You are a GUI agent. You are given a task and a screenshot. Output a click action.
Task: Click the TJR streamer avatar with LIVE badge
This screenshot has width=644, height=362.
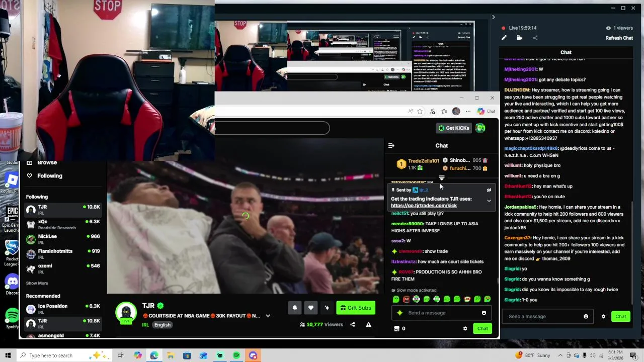coord(126,313)
